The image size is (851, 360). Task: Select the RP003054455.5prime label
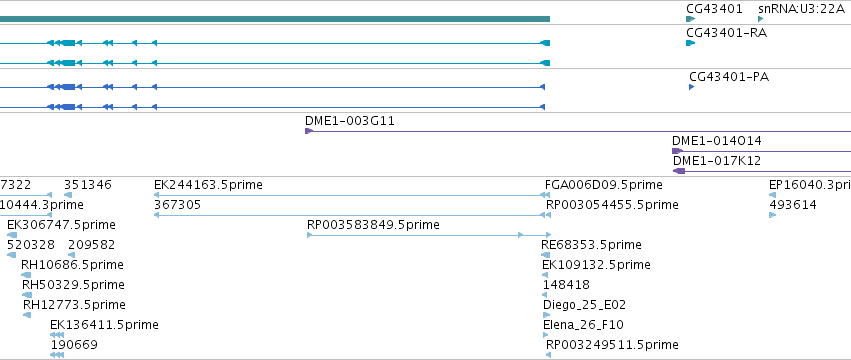coord(612,205)
